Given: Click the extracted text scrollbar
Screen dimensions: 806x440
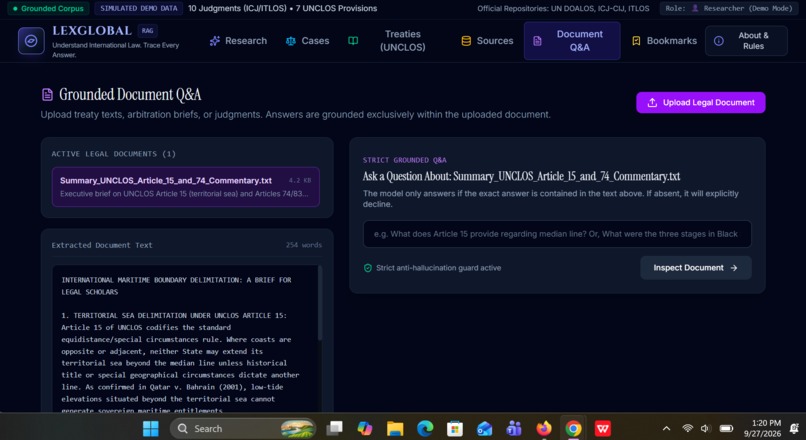Looking at the screenshot, I should coord(320,303).
